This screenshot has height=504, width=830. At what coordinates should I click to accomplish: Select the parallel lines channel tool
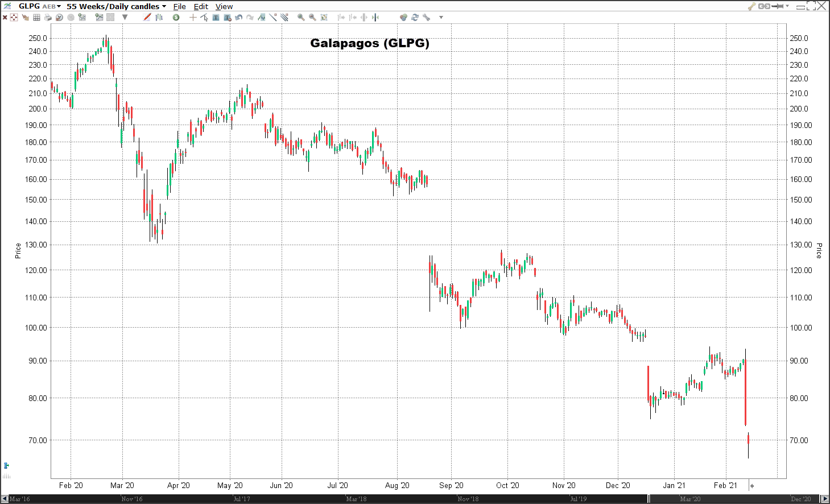coord(284,17)
